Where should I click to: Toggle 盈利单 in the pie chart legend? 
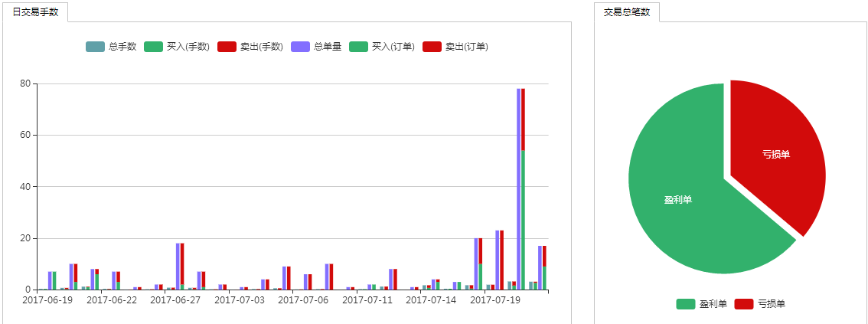point(701,304)
